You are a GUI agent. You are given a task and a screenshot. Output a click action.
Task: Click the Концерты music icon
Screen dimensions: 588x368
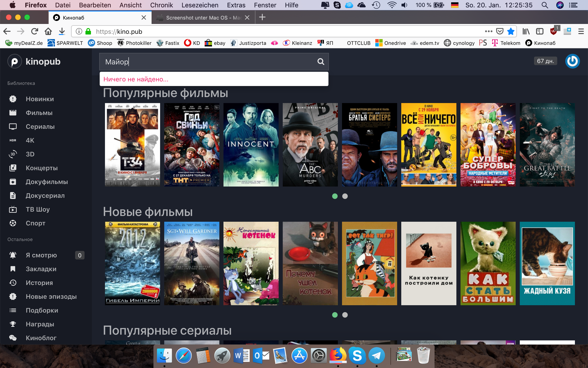[x=13, y=168]
